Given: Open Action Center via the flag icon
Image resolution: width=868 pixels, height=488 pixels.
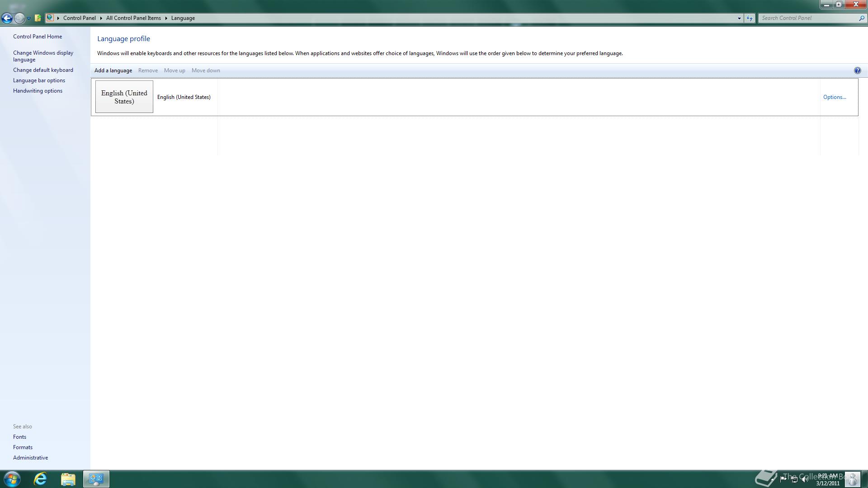Looking at the screenshot, I should [783, 479].
